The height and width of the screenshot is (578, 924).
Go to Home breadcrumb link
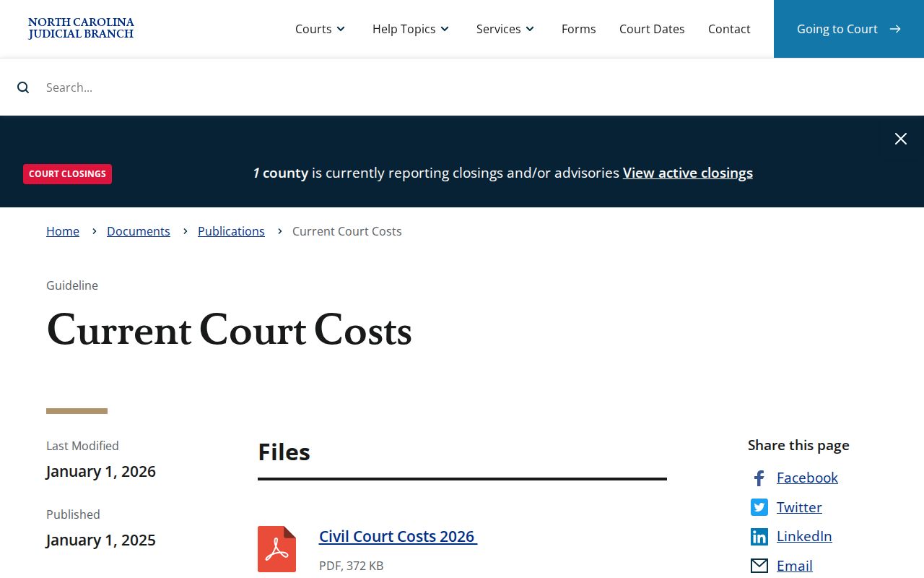tap(63, 231)
